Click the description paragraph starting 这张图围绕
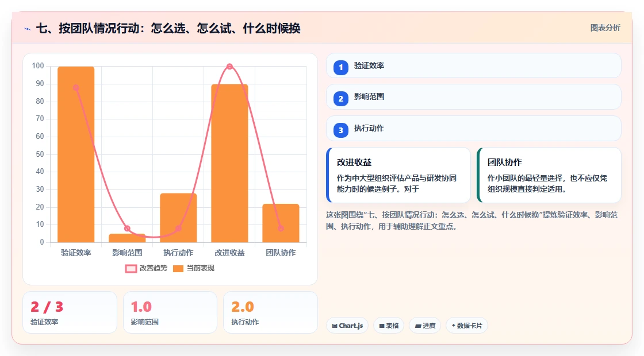This screenshot has width=644, height=356. 472,220
